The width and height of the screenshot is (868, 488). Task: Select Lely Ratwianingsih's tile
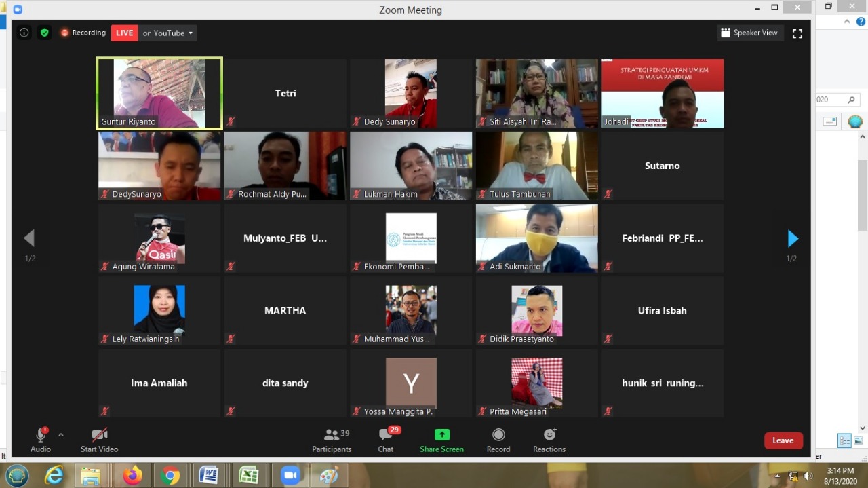click(159, 311)
